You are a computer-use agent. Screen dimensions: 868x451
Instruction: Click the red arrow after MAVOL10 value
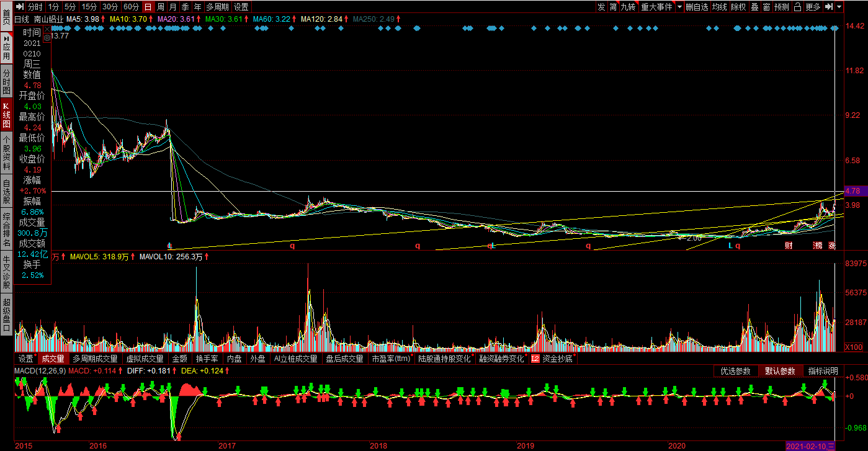click(207, 256)
